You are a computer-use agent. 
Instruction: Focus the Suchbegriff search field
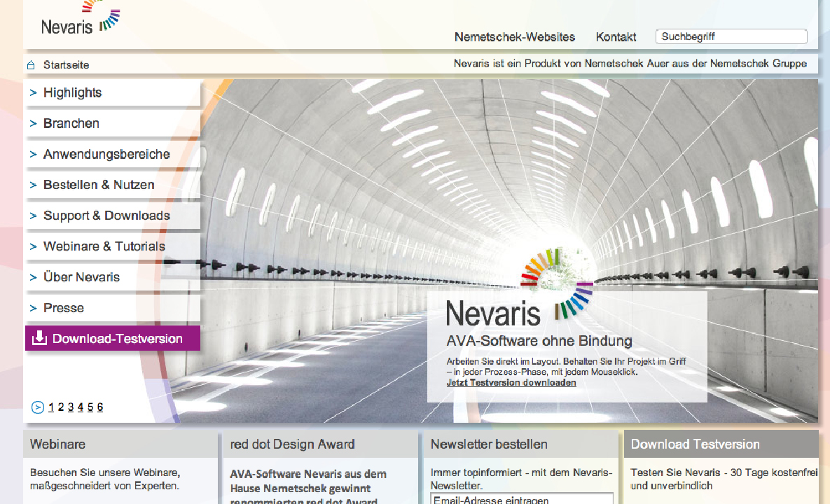click(731, 36)
